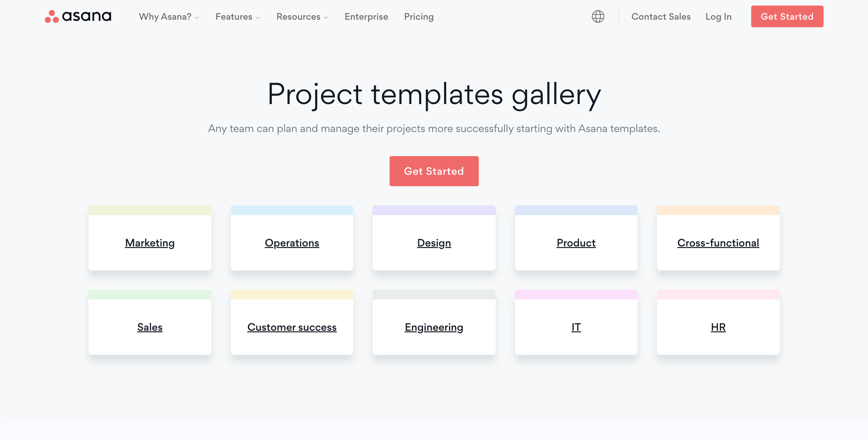This screenshot has width=868, height=439.
Task: Expand the Resources dropdown
Action: (x=302, y=17)
